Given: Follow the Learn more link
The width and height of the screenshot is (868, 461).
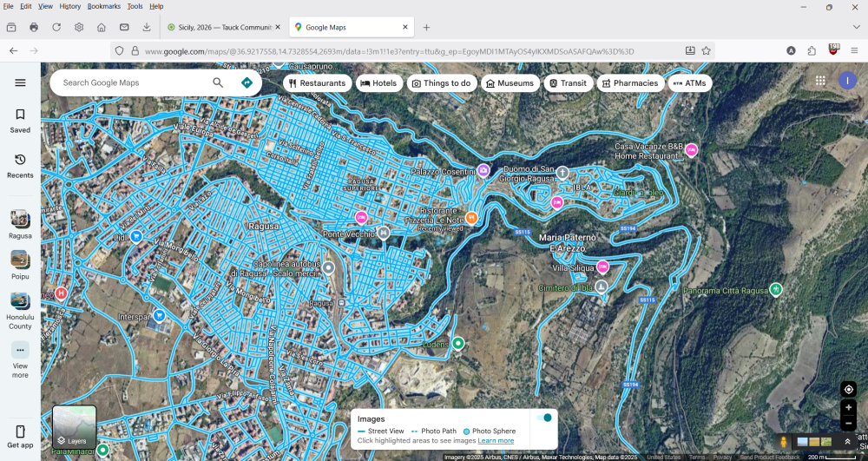Looking at the screenshot, I should point(496,440).
